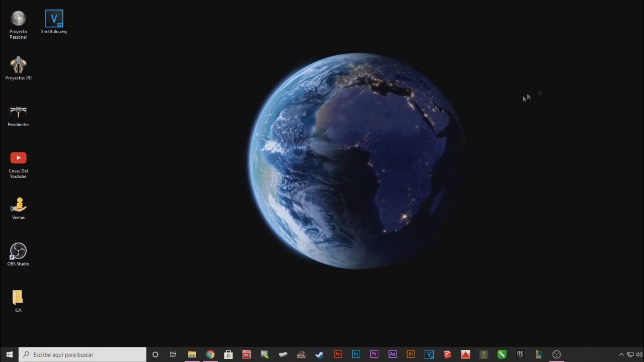Select the ILA folder on the desktop

coord(18,301)
